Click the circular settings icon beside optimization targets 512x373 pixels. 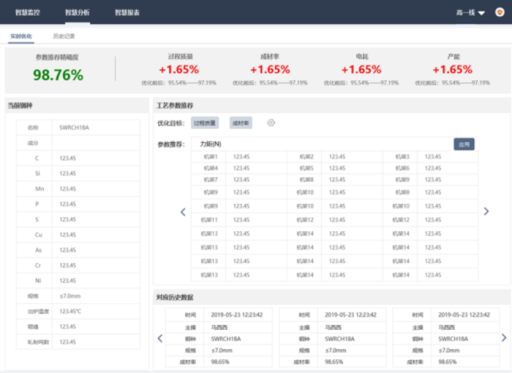click(x=271, y=123)
